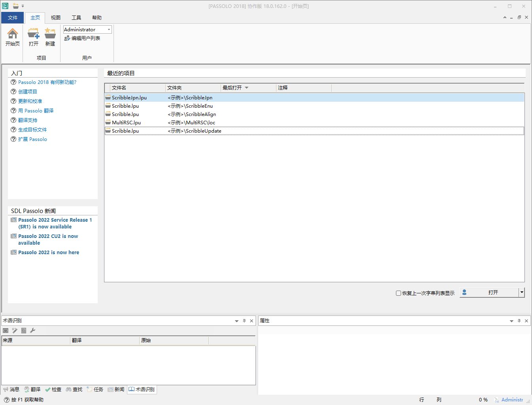Collapse the ribbon with the up arrow

click(505, 17)
